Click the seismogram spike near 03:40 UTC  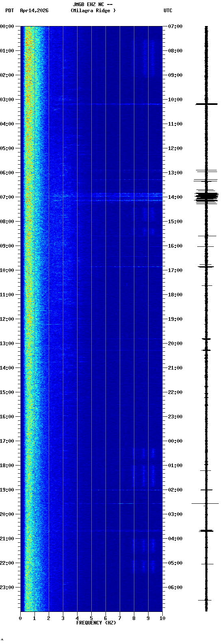(x=206, y=531)
